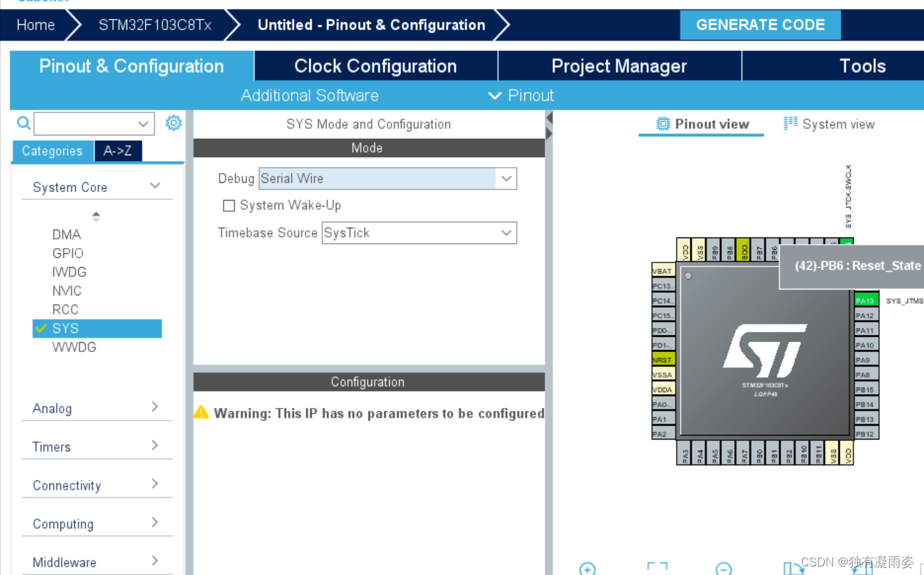Enable the System Wake-Up checkbox
The height and width of the screenshot is (575, 924).
point(229,206)
